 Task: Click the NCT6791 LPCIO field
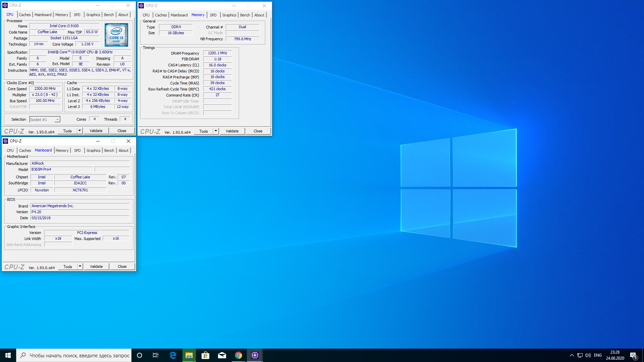click(80, 190)
